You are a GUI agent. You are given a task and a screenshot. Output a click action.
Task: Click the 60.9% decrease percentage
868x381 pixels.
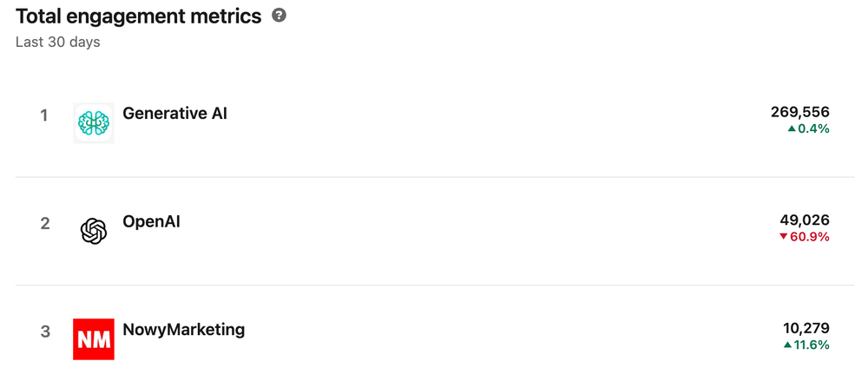(810, 237)
